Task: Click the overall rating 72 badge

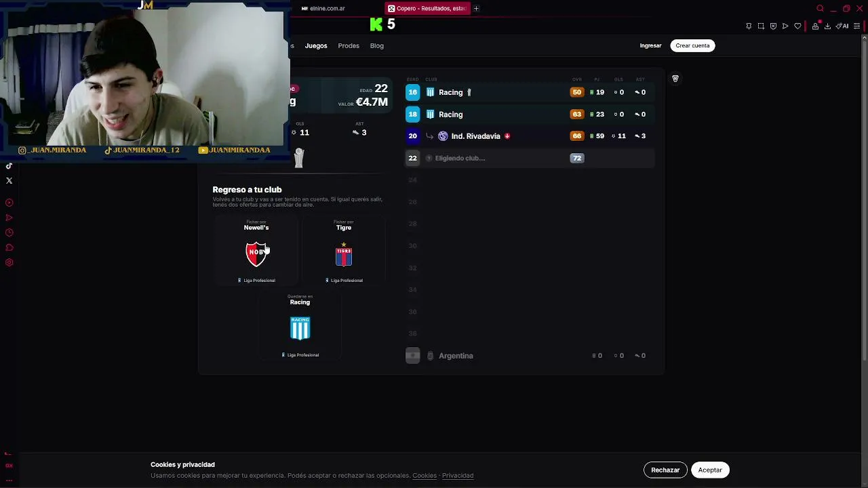Action: (577, 158)
